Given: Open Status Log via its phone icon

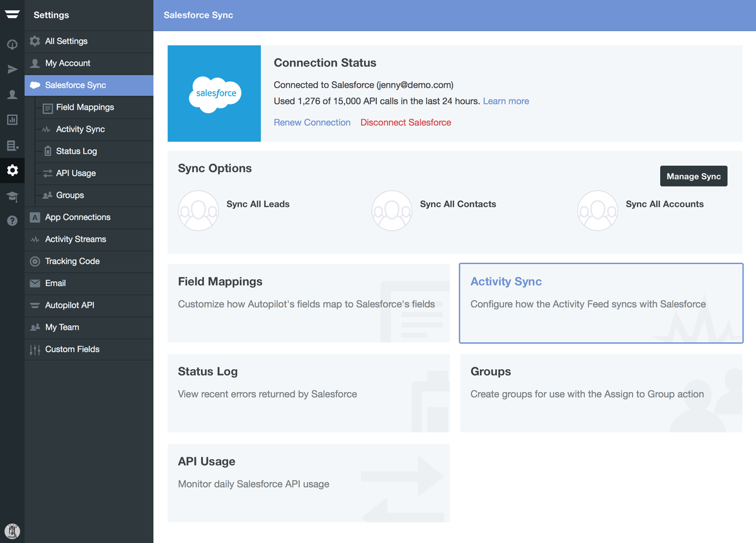Looking at the screenshot, I should pyautogui.click(x=47, y=151).
